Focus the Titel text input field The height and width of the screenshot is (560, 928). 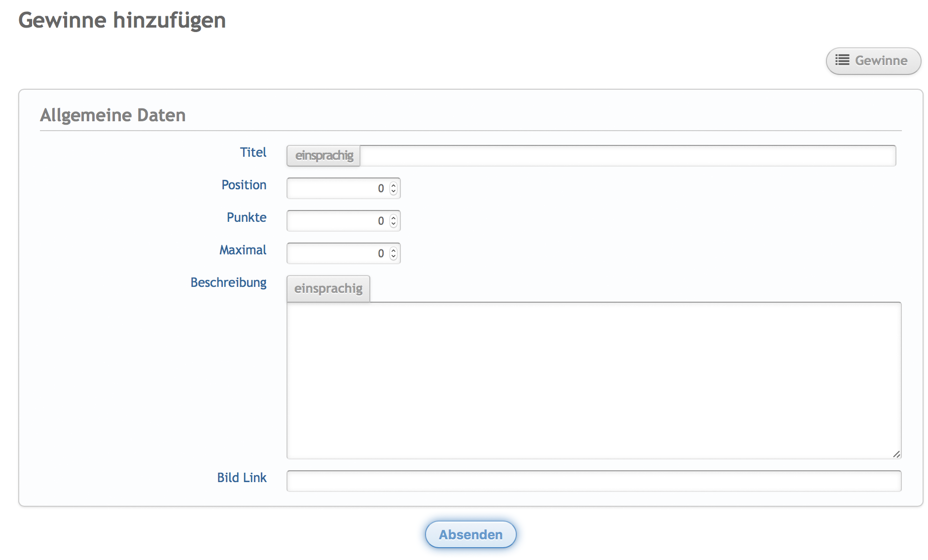tap(627, 156)
